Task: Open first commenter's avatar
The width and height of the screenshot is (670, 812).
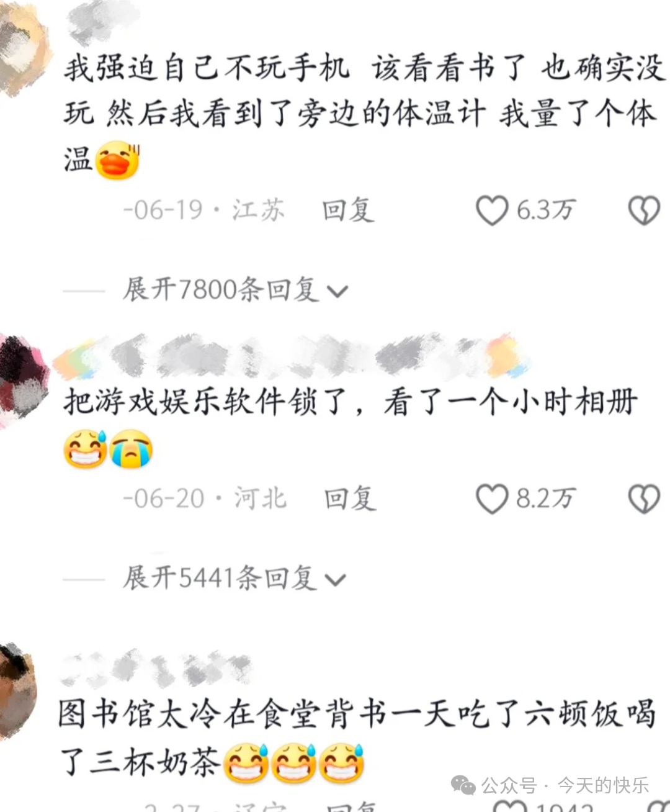Action: click(24, 48)
